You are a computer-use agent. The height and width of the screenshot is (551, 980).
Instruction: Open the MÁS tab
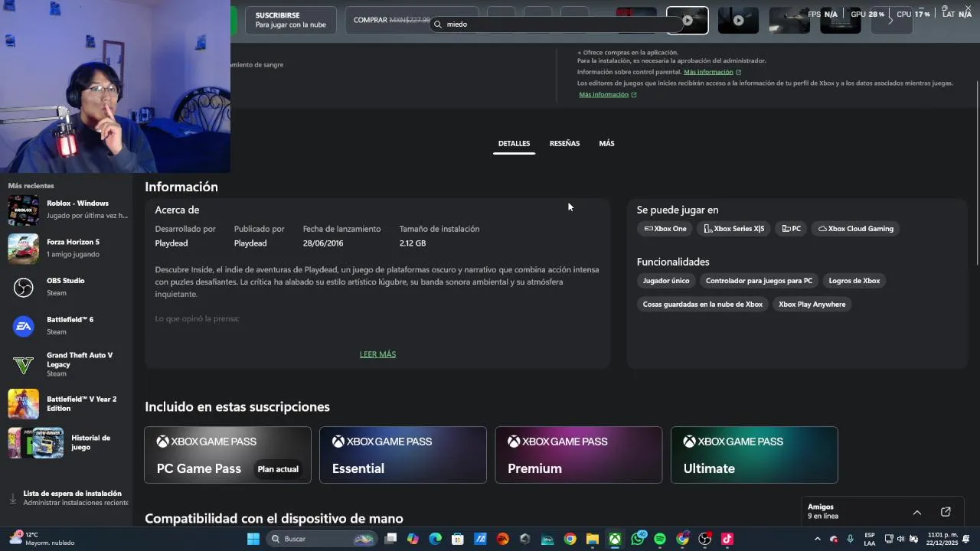point(606,143)
